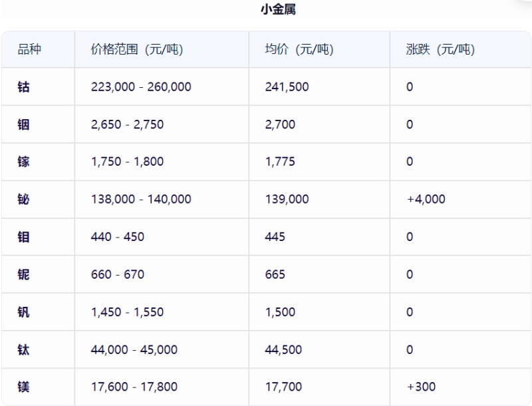532x406 pixels.
Task: Select the 1,750 - 1,800 price range
Action: point(127,162)
